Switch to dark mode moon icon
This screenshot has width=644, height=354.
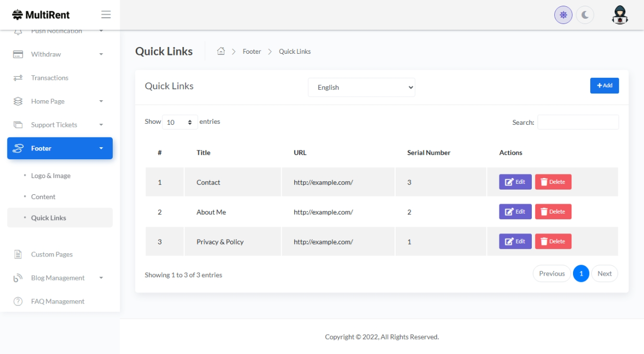point(585,15)
